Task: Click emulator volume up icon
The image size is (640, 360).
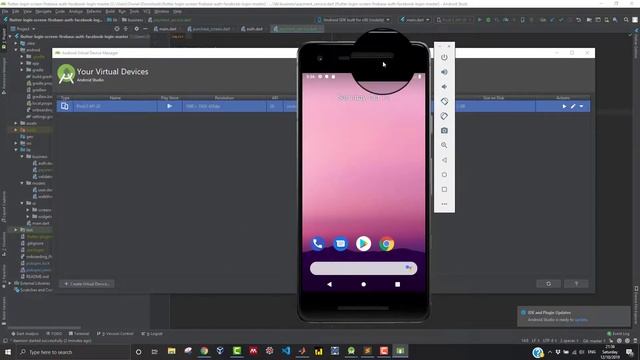Action: 444,72
